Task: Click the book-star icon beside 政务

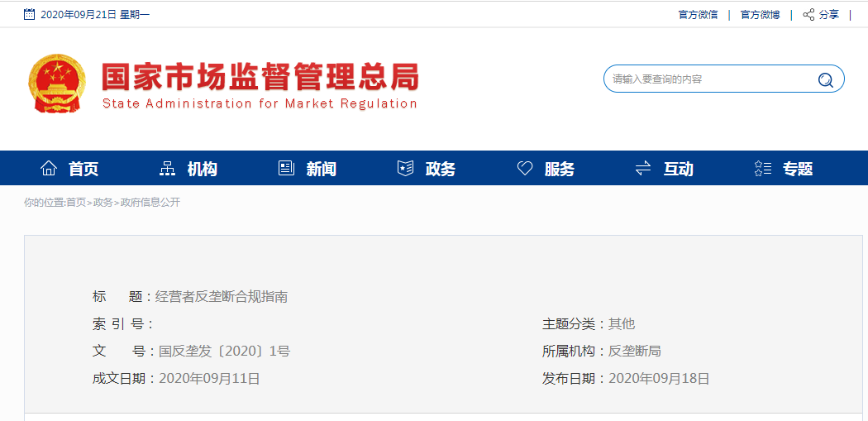Action: point(406,169)
